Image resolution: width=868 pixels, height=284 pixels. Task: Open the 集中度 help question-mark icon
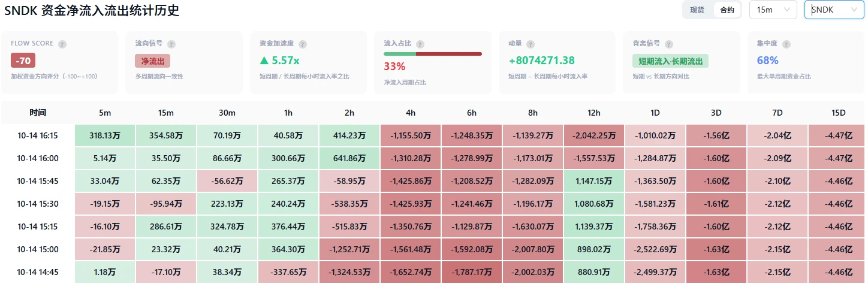786,44
